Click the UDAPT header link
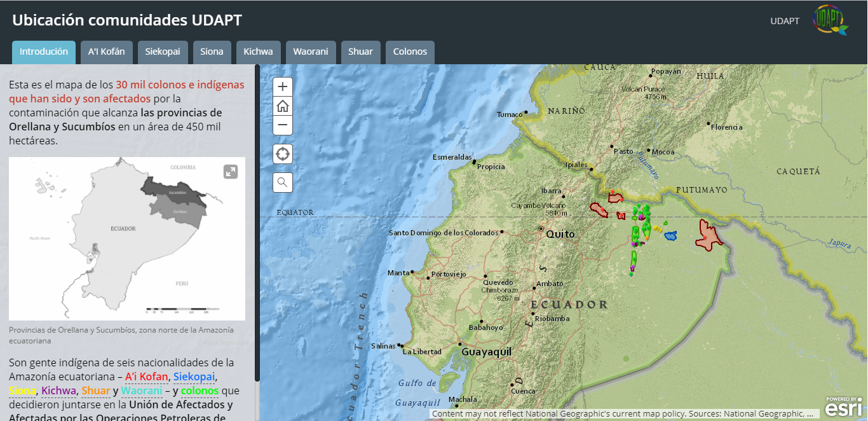868x421 pixels. click(785, 21)
